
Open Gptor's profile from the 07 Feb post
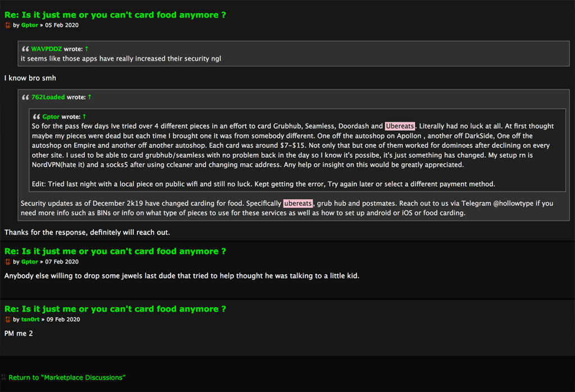(x=29, y=262)
